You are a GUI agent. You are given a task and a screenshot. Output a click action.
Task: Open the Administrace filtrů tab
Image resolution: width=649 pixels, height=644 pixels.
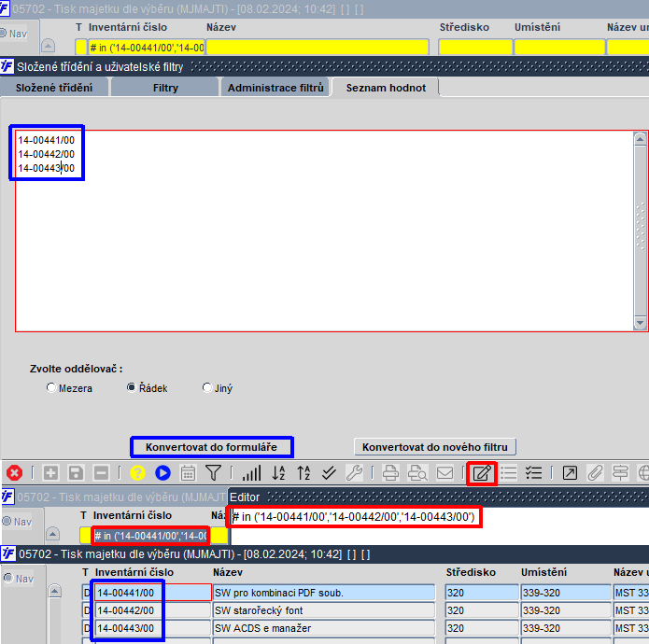pyautogui.click(x=275, y=88)
